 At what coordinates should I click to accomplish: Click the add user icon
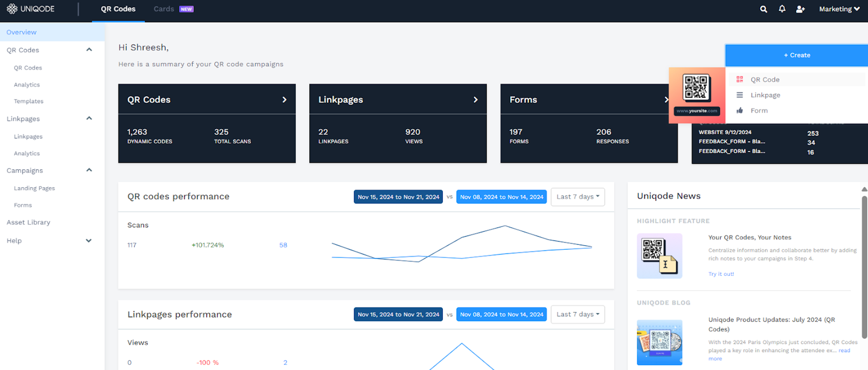coord(800,9)
